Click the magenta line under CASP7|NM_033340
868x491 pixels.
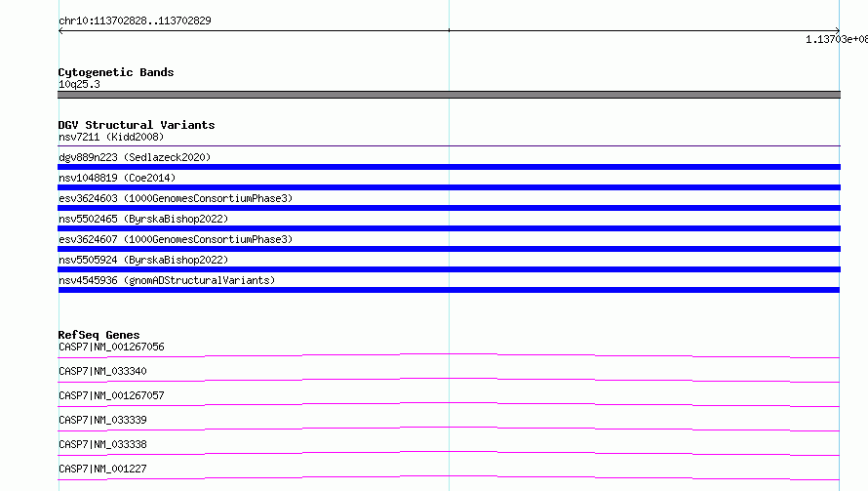pyautogui.click(x=449, y=380)
